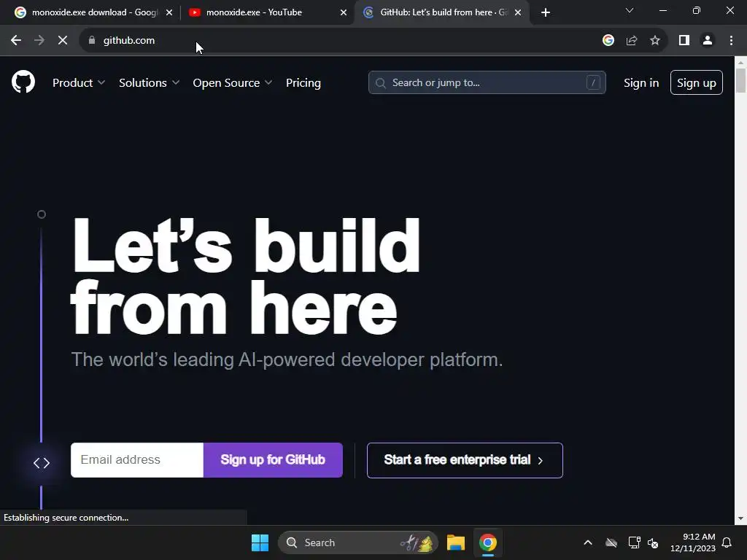
Task: Click the OneDrive cloud tray icon
Action: [x=611, y=542]
